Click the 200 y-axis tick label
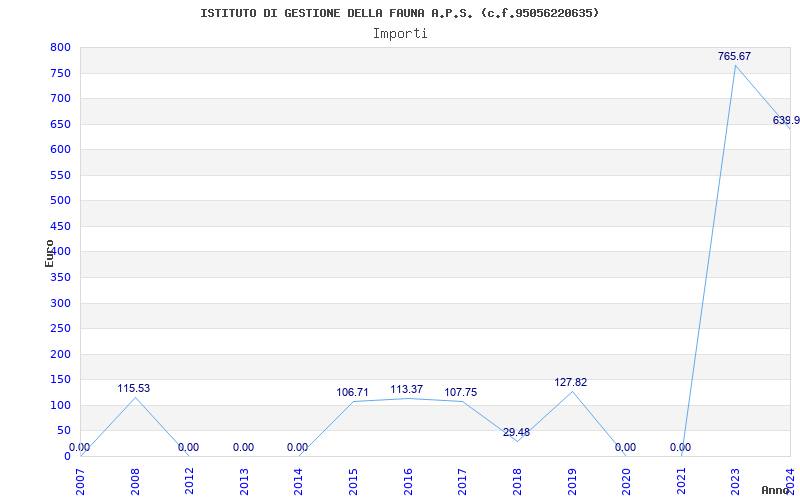Viewport: 800px width, 500px height. 60,355
